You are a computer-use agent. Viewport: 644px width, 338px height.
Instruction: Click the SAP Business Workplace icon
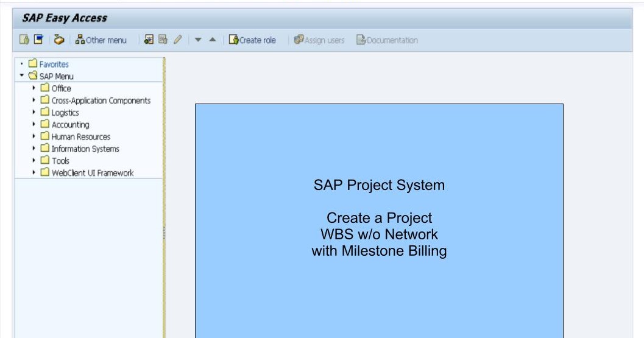coord(59,40)
